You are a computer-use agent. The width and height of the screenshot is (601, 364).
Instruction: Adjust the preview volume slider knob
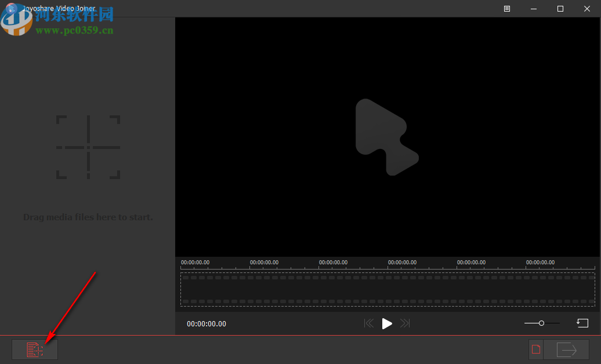[541, 323]
